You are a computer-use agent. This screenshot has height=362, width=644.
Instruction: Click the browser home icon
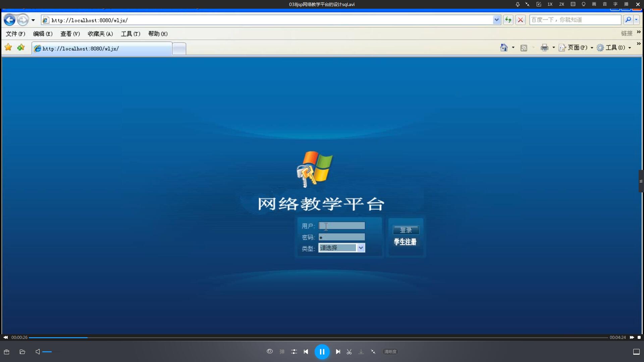pos(504,48)
